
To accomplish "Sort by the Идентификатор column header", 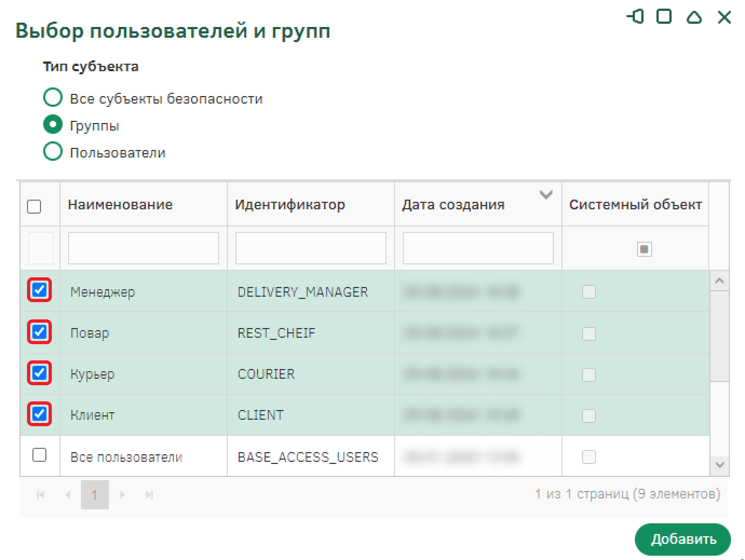I will click(290, 204).
